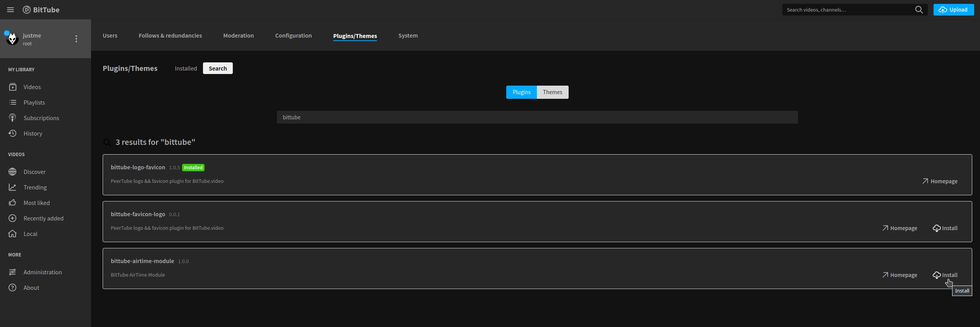Viewport: 980px width, 327px height.
Task: Click the Trending chart icon
Action: coord(13,187)
